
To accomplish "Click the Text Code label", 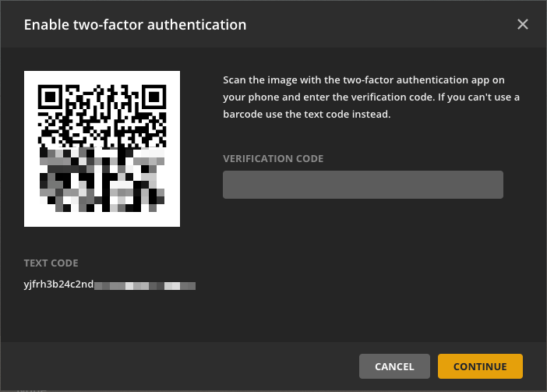I will click(x=51, y=263).
